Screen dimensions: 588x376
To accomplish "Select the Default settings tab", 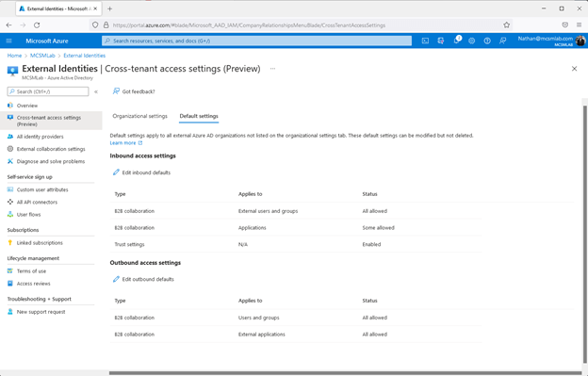I will pyautogui.click(x=199, y=116).
